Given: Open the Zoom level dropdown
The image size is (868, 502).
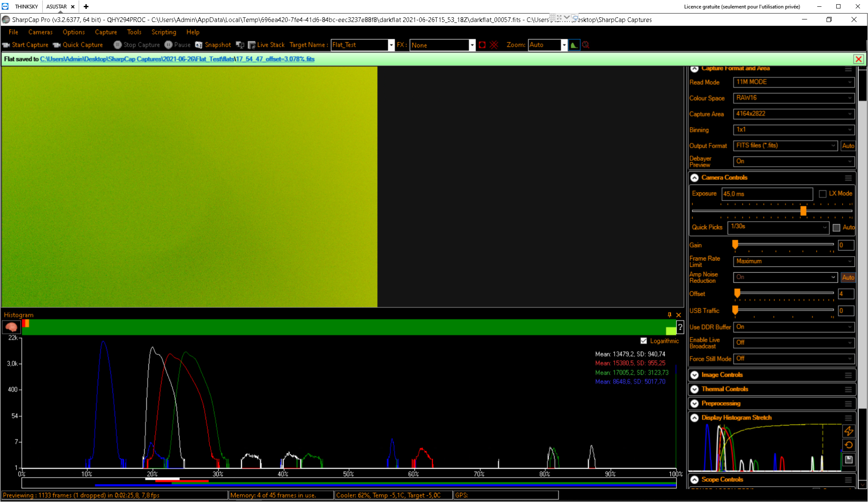Looking at the screenshot, I should pos(564,45).
